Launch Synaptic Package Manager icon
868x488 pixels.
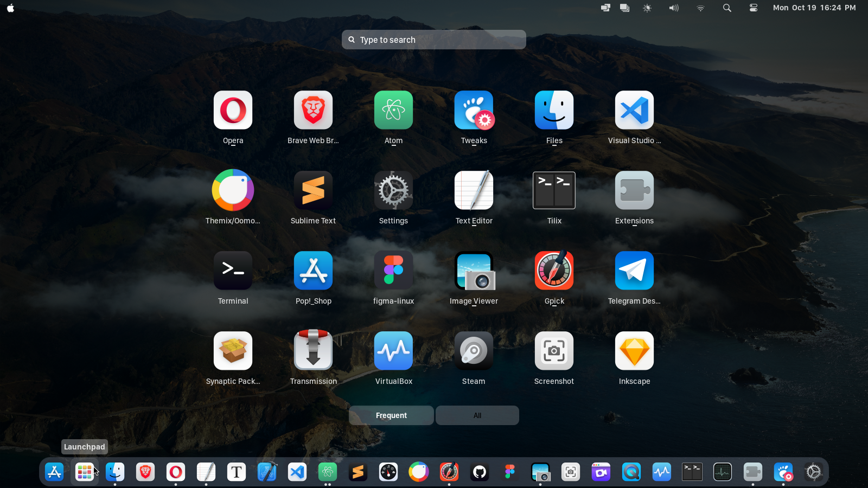[233, 351]
